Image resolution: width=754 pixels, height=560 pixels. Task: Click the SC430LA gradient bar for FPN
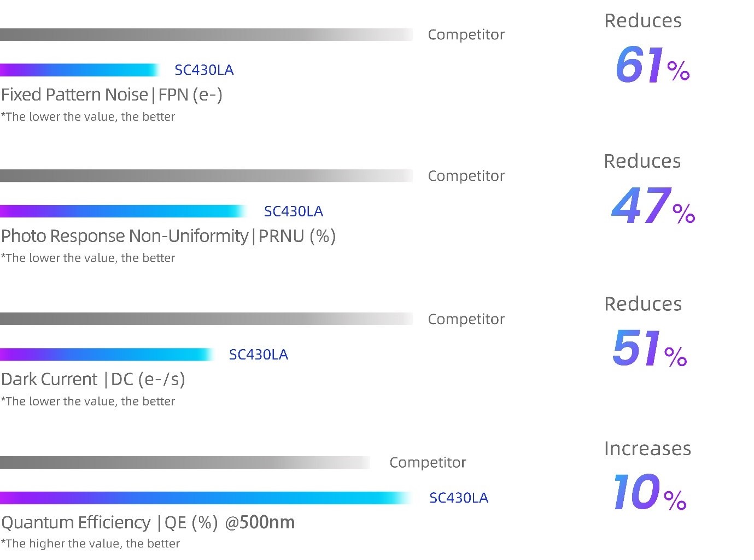tap(79, 70)
